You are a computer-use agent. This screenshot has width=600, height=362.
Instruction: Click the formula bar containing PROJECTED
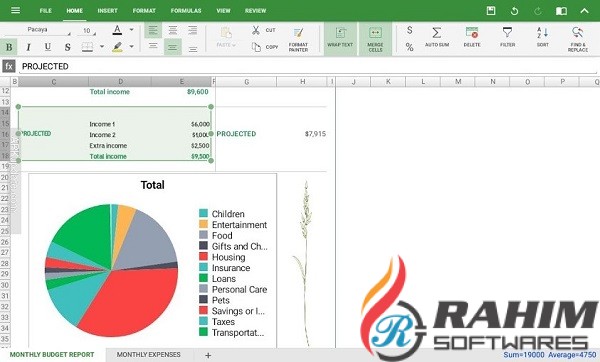click(x=308, y=67)
